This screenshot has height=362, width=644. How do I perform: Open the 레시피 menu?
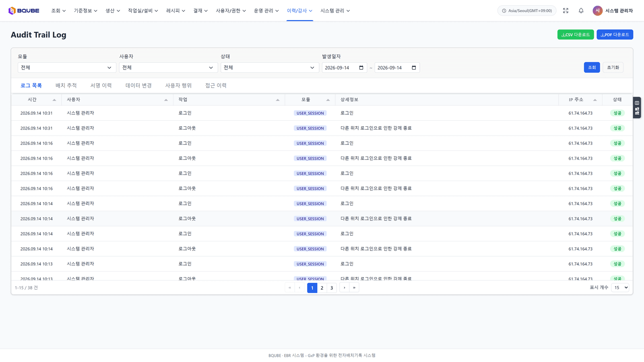(175, 11)
